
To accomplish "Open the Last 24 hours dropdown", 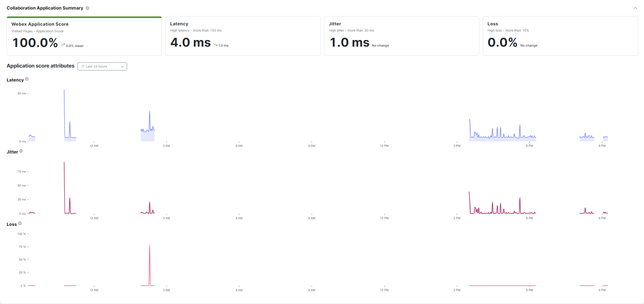I will point(102,66).
